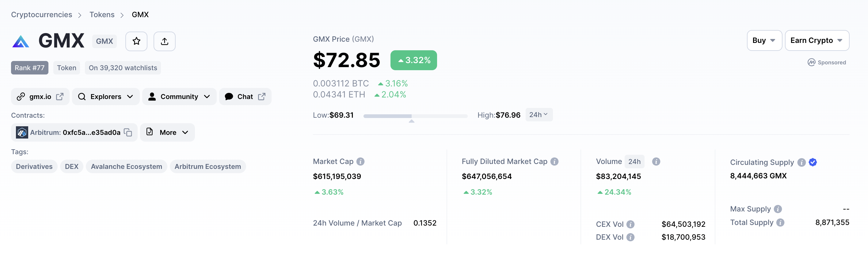Viewport: 868px width, 255px height.
Task: Click the Total Supply info icon
Action: 780,223
